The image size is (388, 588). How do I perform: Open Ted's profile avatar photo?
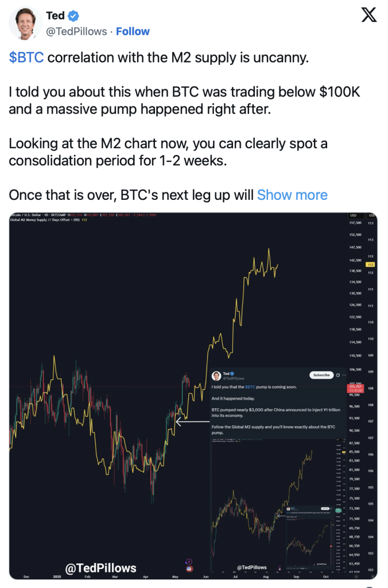25,23
